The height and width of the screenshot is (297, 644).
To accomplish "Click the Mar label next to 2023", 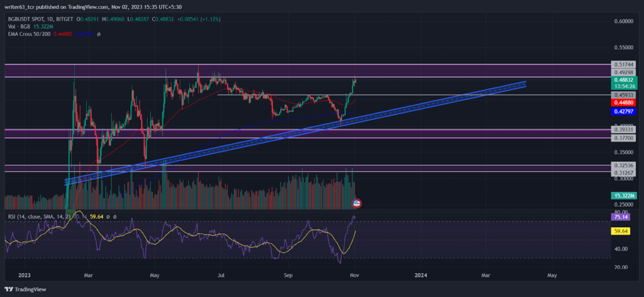I will click(88, 275).
